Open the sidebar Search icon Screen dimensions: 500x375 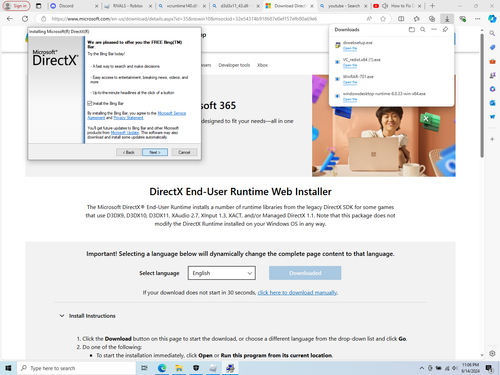(x=492, y=33)
